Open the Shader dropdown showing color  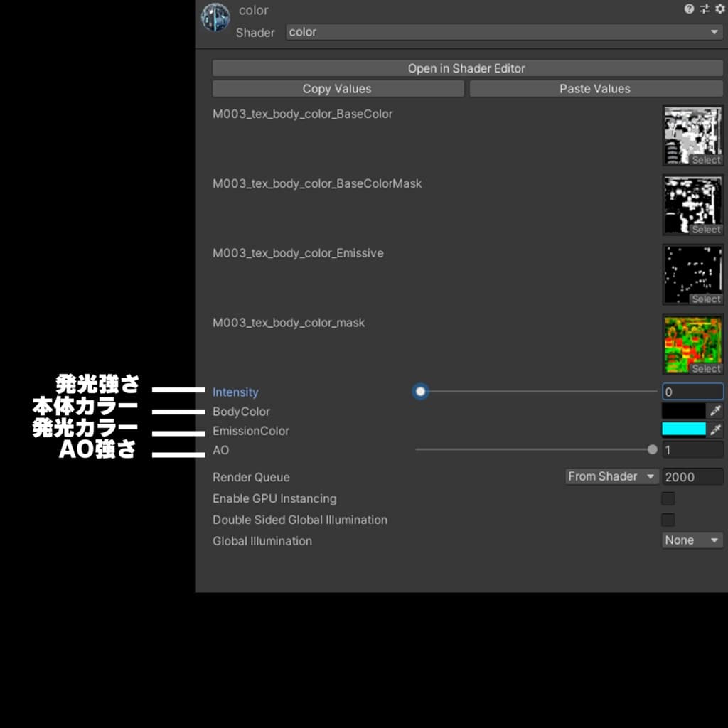pos(504,32)
